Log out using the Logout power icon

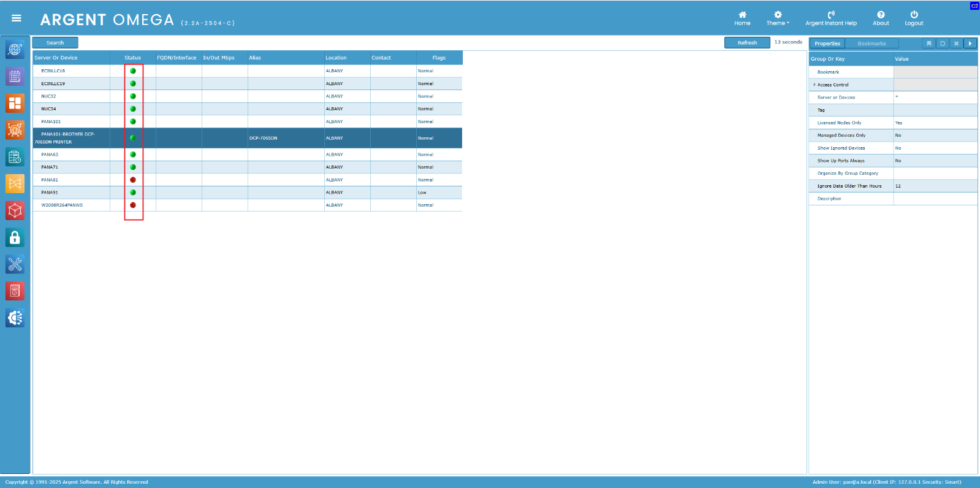click(x=913, y=18)
